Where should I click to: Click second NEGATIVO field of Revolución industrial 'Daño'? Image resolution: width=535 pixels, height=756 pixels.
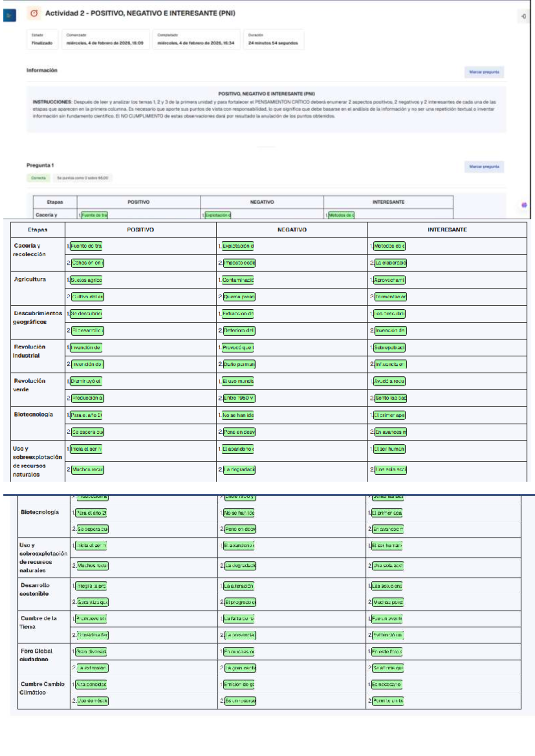click(239, 365)
